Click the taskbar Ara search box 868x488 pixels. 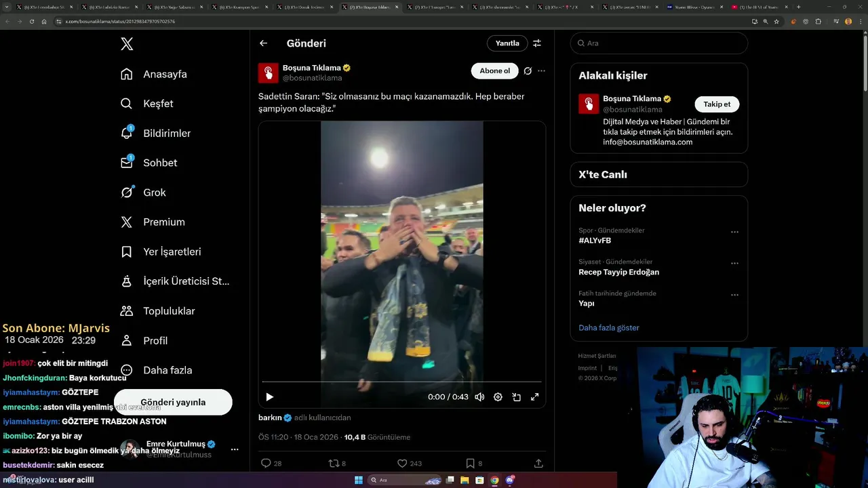pos(403,480)
